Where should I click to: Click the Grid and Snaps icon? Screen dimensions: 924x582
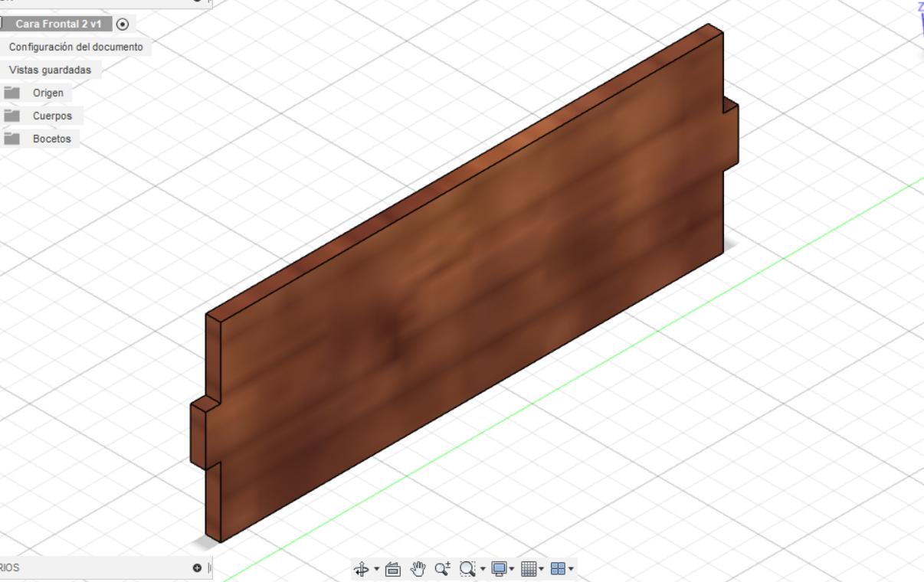tap(529, 568)
